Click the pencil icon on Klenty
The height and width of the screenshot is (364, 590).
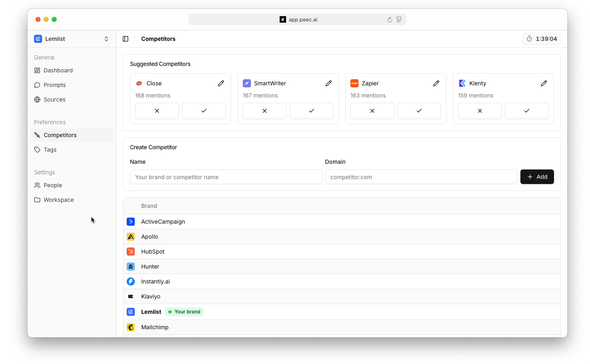click(544, 83)
